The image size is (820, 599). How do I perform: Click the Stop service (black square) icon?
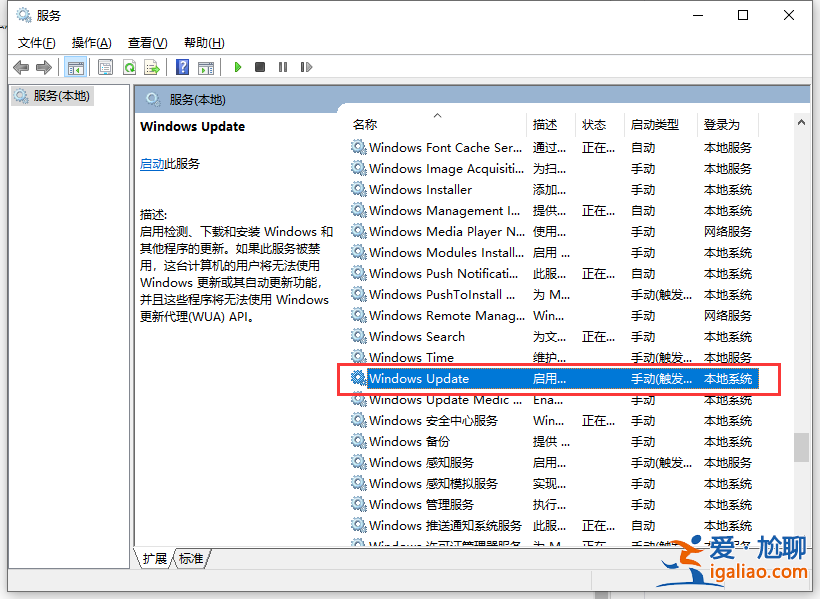[x=259, y=67]
